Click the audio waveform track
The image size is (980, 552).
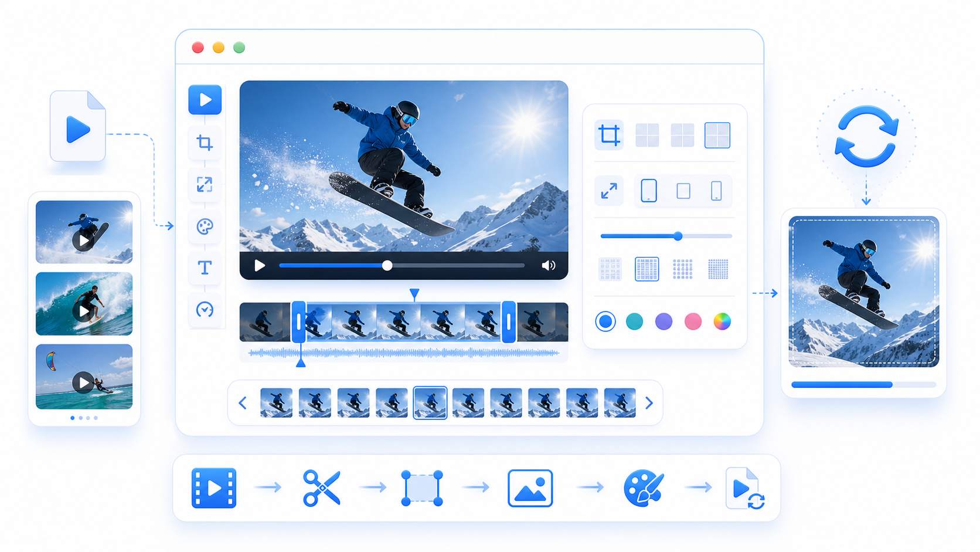pyautogui.click(x=404, y=353)
